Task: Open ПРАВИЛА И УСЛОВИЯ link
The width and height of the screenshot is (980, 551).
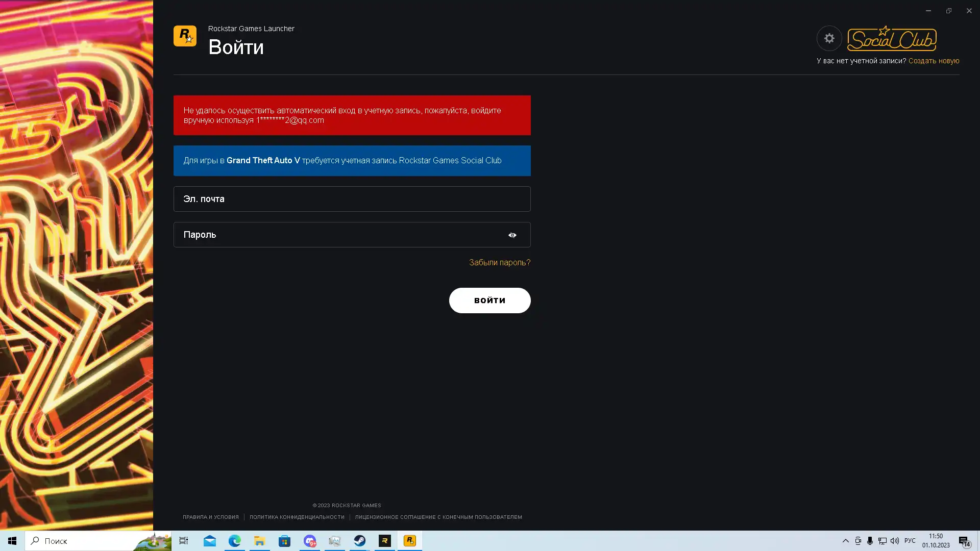Action: pos(211,517)
